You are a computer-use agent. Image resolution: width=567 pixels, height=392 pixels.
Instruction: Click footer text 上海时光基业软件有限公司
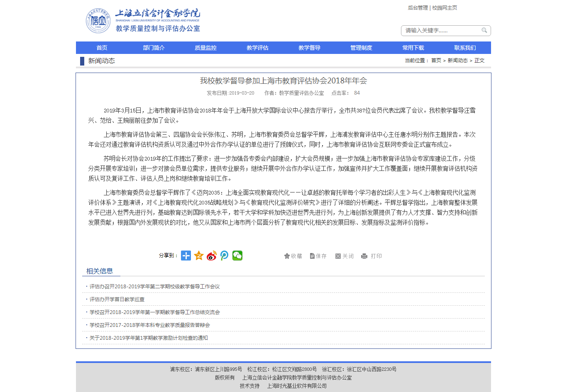pyautogui.click(x=297, y=386)
